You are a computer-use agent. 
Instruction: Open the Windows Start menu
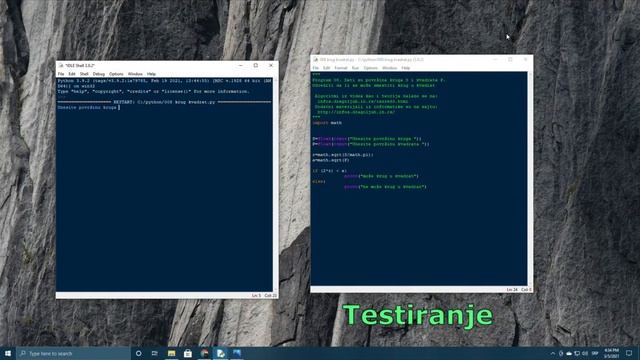coord(8,353)
